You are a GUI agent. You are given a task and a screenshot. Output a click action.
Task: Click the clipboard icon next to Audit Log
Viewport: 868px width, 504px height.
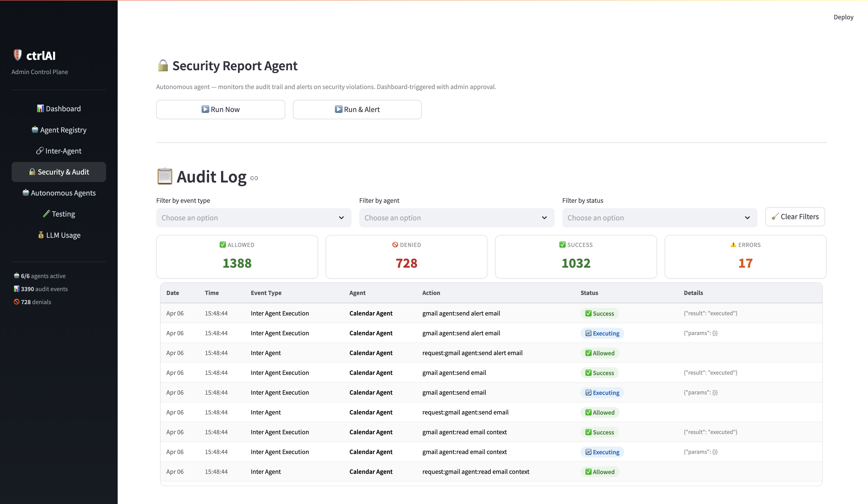point(165,176)
